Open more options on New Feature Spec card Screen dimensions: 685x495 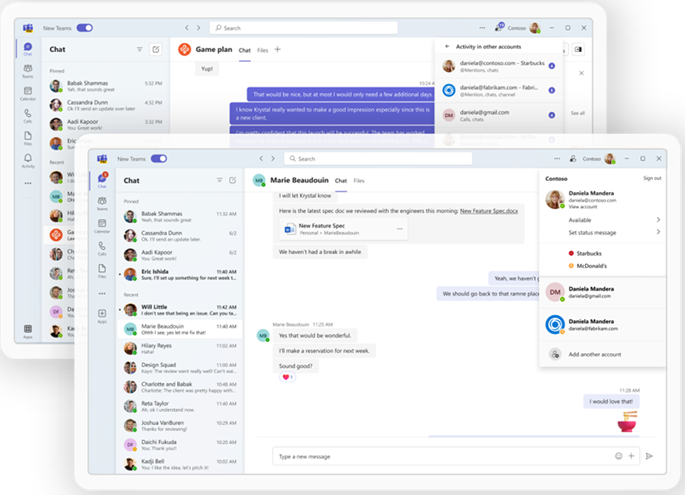(400, 229)
